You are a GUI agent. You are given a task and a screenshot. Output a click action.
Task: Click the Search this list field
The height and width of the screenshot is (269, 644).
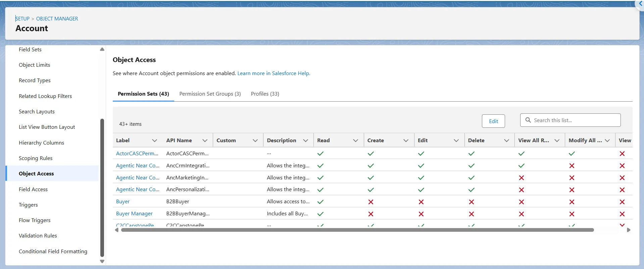[571, 120]
